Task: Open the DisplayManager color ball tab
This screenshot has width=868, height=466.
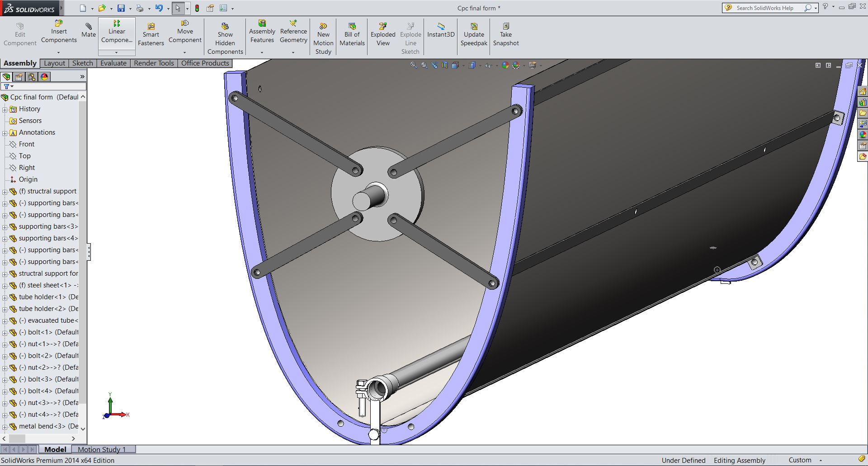Action: (x=44, y=76)
